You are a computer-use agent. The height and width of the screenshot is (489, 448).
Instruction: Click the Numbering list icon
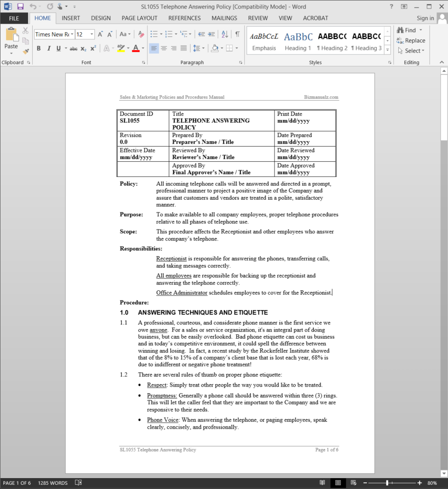tap(169, 34)
